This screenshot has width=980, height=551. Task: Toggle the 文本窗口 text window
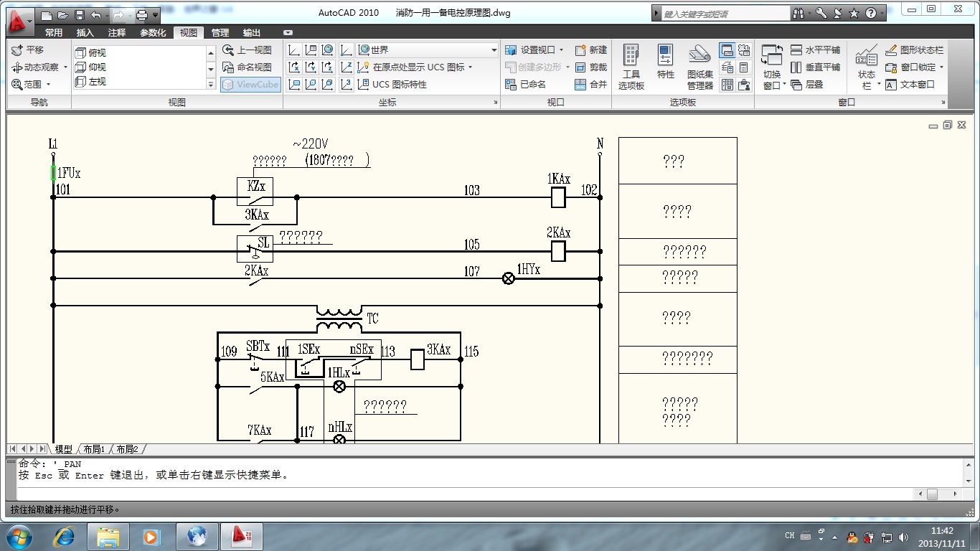(x=910, y=85)
